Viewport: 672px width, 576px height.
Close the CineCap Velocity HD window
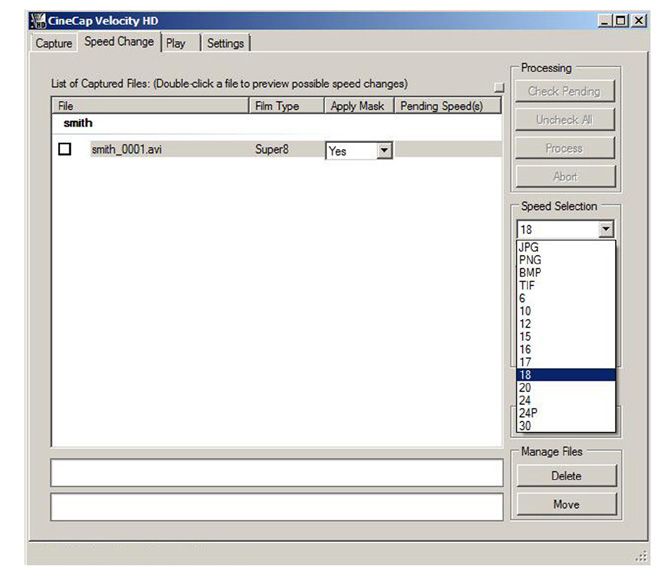click(x=639, y=20)
